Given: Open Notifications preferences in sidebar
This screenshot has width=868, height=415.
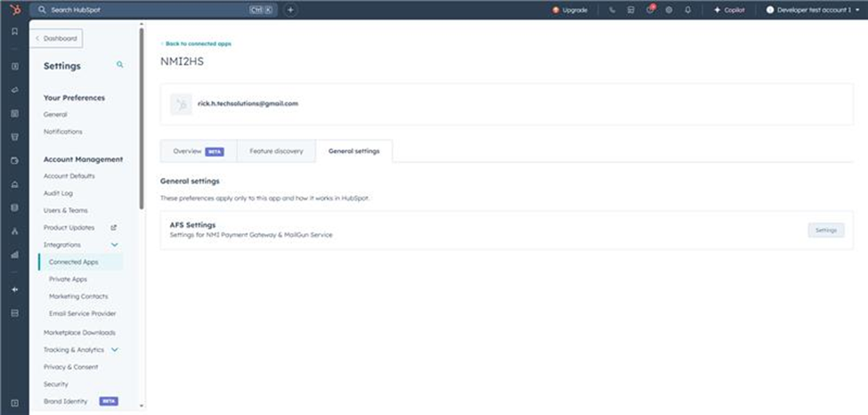Looking at the screenshot, I should point(62,132).
